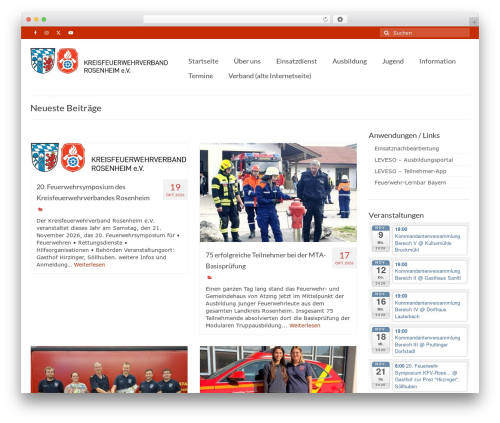Click the Veranstaltungen heading
This screenshot has height=423, width=500.
(x=396, y=215)
